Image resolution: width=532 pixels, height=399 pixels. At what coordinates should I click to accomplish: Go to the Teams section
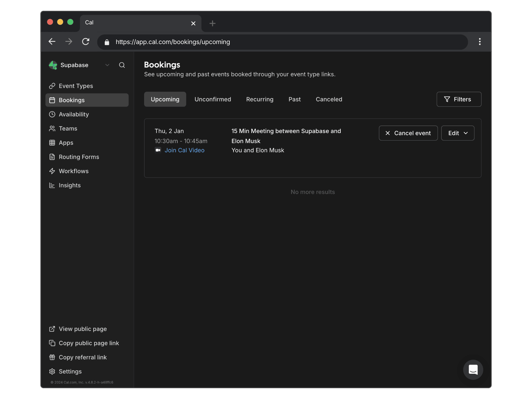[x=87, y=129]
